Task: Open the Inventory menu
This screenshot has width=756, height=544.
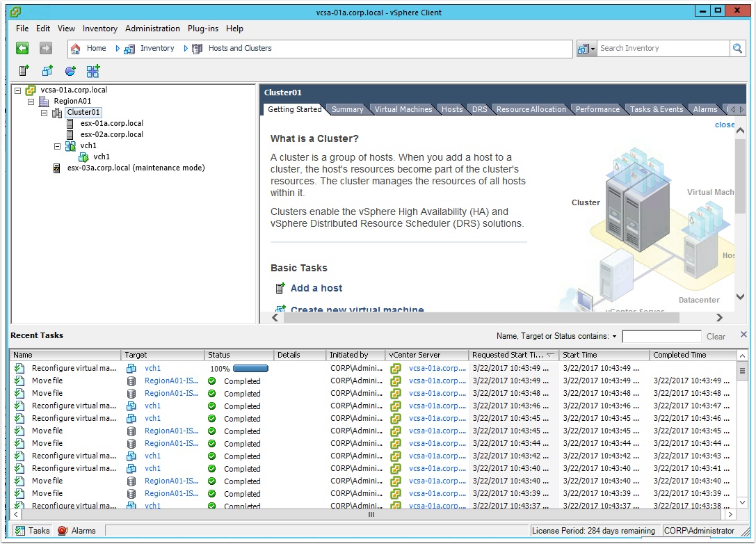Action: [x=100, y=29]
